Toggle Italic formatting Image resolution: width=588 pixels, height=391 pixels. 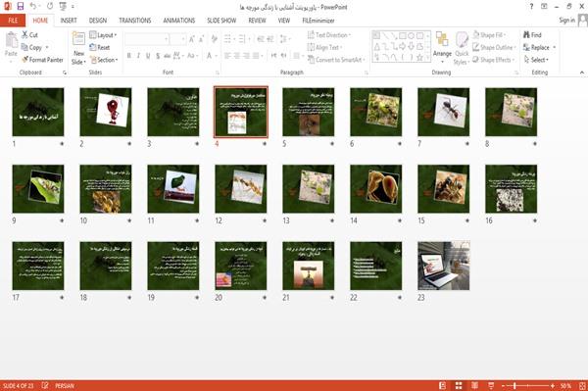[x=138, y=56]
